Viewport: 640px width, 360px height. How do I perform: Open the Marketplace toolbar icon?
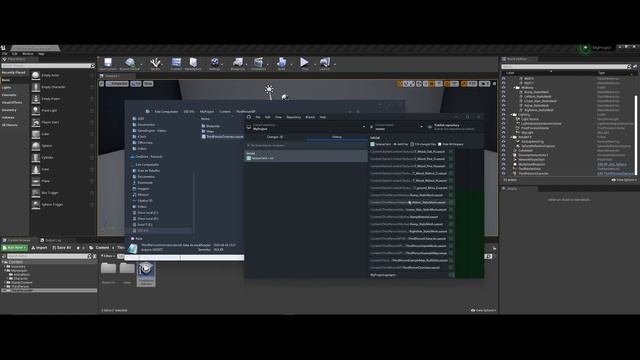click(193, 63)
